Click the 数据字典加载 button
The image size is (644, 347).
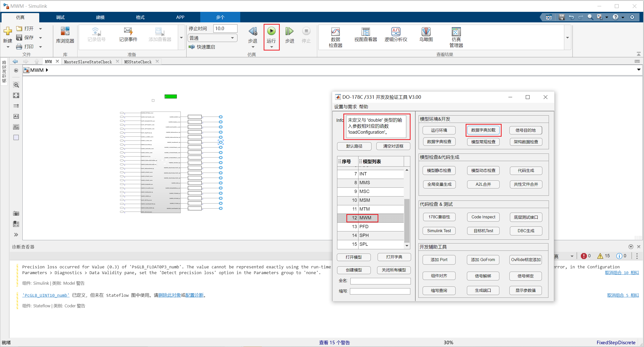pos(483,130)
